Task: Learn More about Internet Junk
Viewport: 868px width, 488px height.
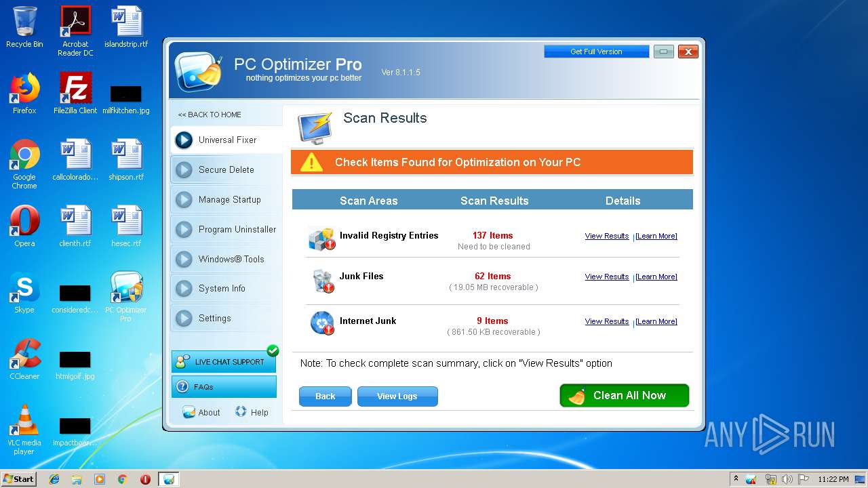Action: point(656,321)
